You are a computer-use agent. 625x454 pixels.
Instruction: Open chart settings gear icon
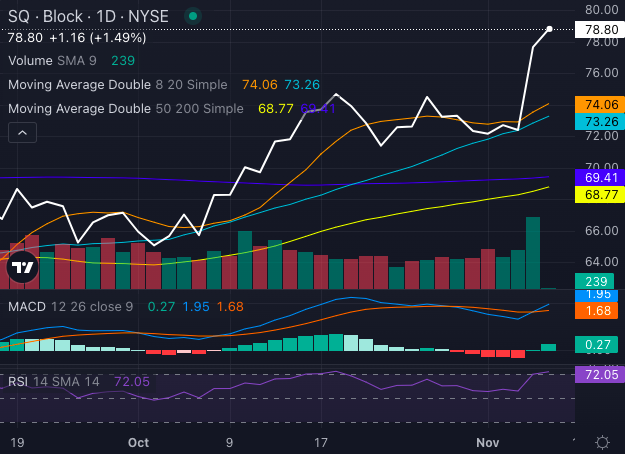(x=603, y=442)
